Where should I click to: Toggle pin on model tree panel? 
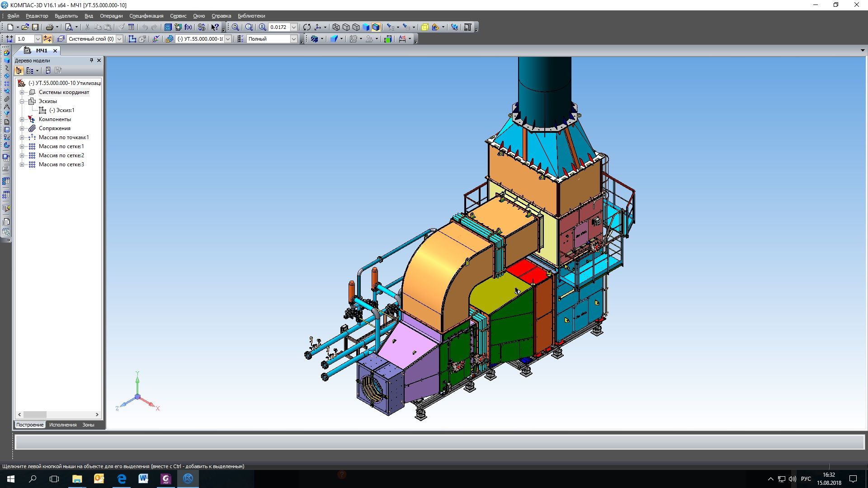click(x=91, y=60)
